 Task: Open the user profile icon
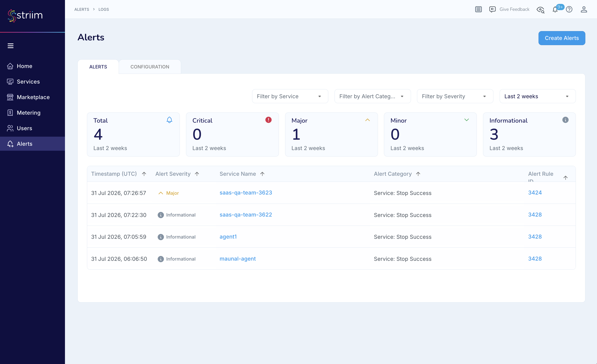584,9
